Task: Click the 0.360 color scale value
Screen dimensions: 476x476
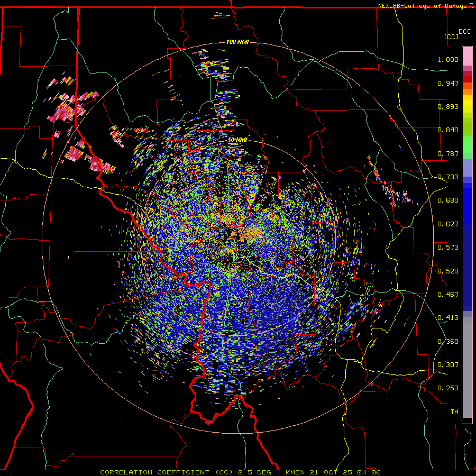Action: coord(448,342)
